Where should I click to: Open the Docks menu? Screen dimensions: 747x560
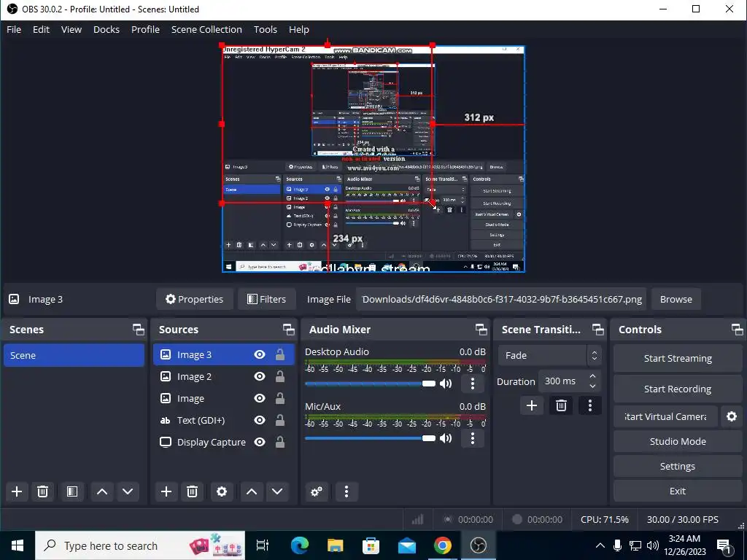107,29
